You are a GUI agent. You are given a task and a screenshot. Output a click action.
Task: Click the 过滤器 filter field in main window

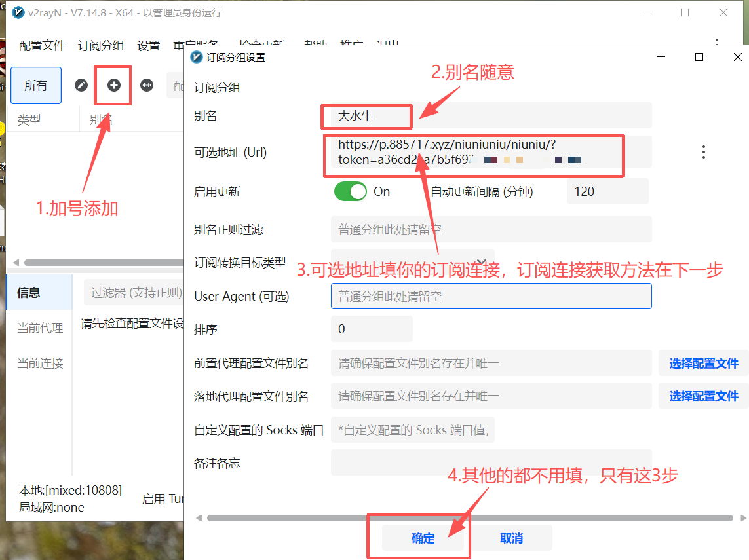134,292
